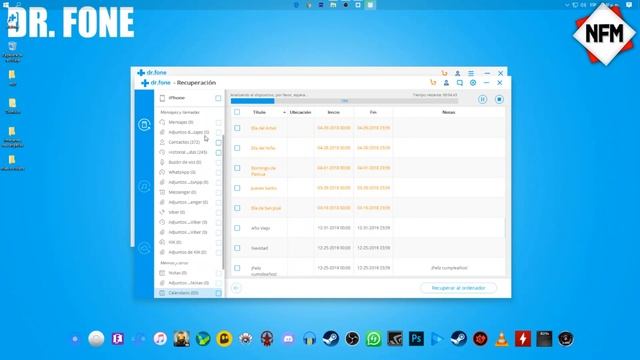640x360 pixels.
Task: Select Mensajes (0) in the sidebar
Action: (x=181, y=122)
